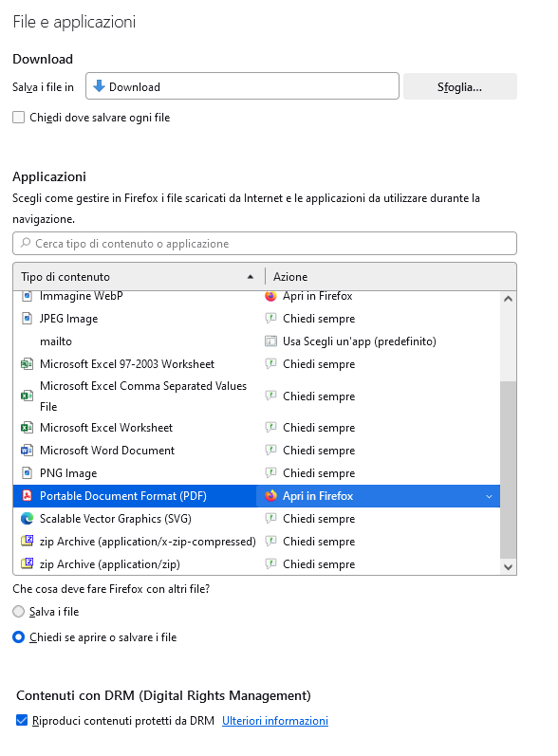Click the Firefox logo in the PDF action

pos(271,496)
